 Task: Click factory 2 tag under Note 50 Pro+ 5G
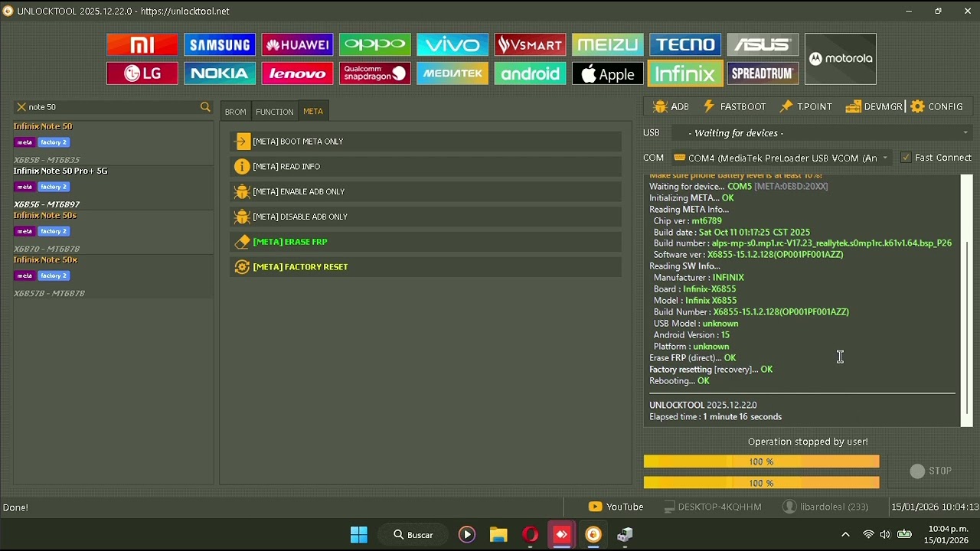click(x=54, y=187)
